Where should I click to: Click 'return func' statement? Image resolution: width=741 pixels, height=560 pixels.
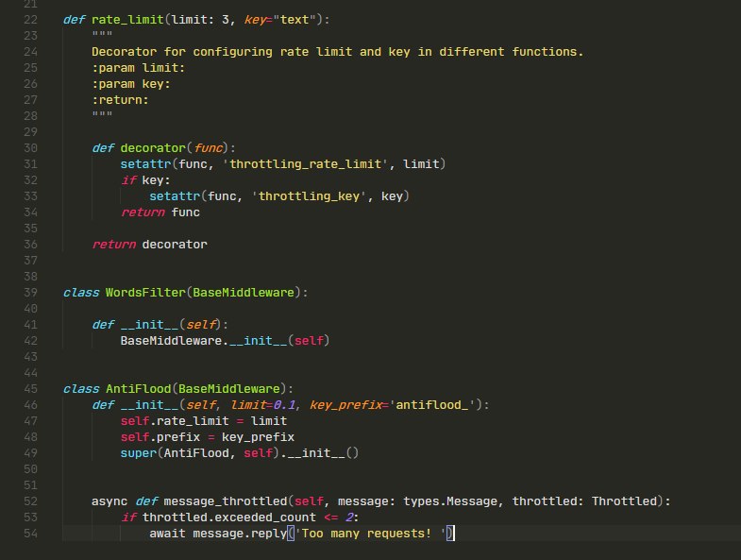point(160,212)
